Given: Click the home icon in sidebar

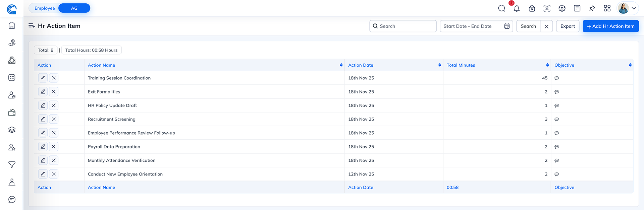Looking at the screenshot, I should pyautogui.click(x=12, y=25).
